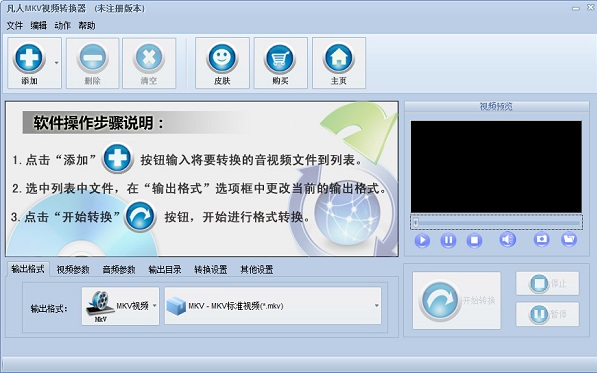Open the 主页 home icon
Image resolution: width=597 pixels, height=374 pixels.
click(x=338, y=58)
